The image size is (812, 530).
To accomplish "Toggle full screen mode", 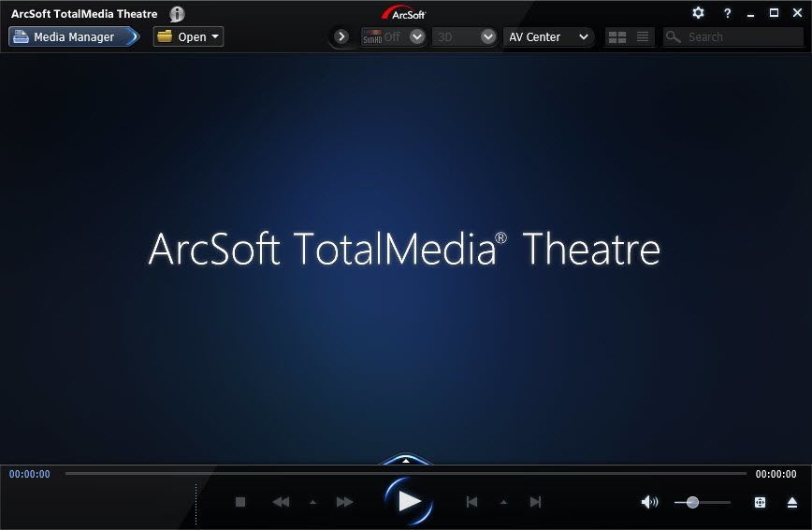I will click(x=761, y=502).
